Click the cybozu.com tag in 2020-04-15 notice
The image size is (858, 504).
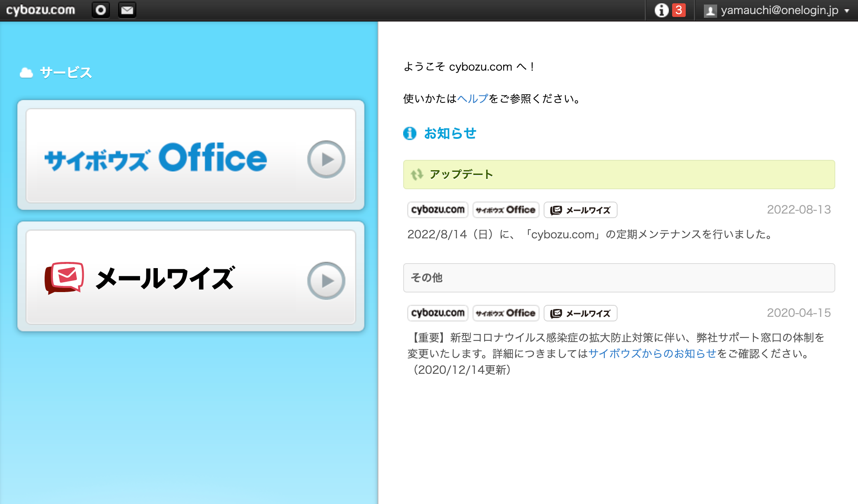pos(438,313)
